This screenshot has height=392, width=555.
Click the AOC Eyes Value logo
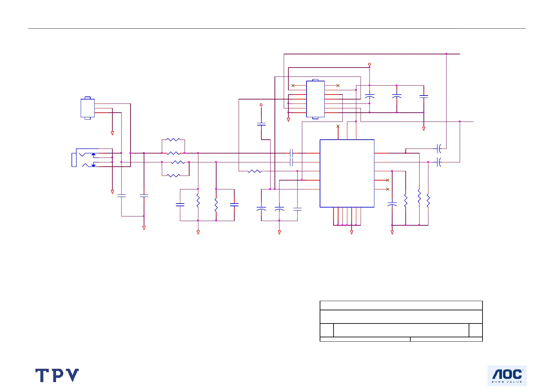507,376
